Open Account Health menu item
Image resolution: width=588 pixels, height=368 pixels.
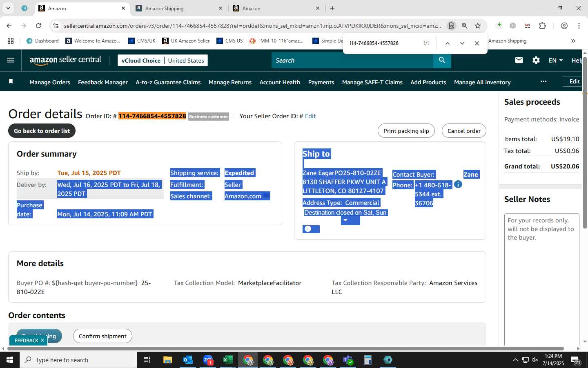pyautogui.click(x=280, y=82)
